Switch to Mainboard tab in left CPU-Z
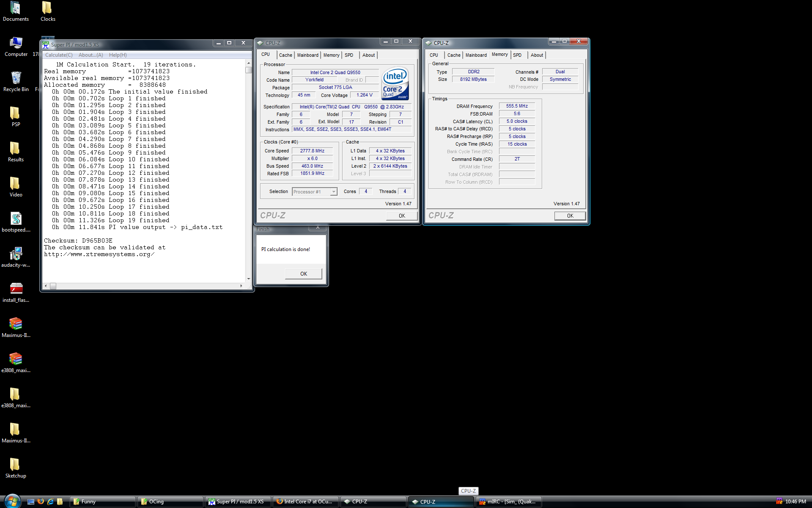The image size is (812, 508). click(307, 55)
